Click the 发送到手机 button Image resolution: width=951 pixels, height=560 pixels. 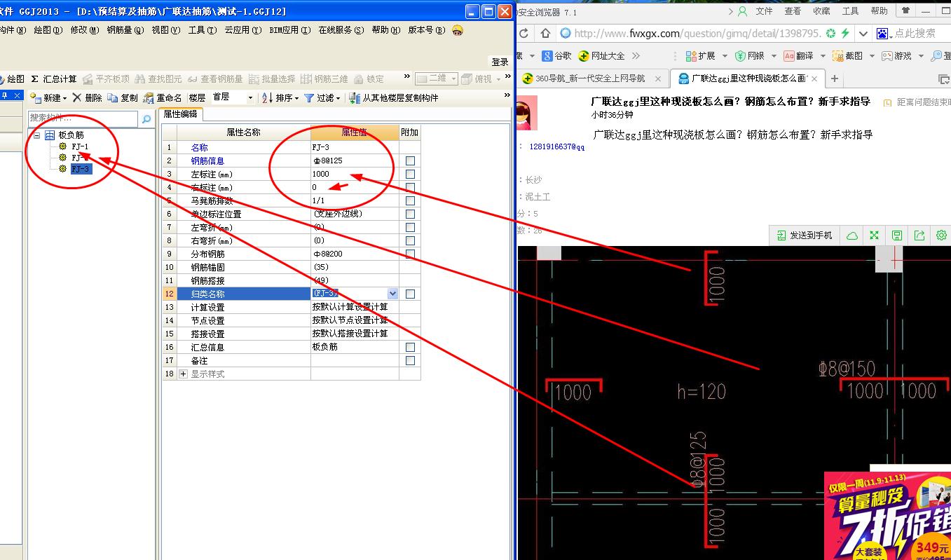805,235
